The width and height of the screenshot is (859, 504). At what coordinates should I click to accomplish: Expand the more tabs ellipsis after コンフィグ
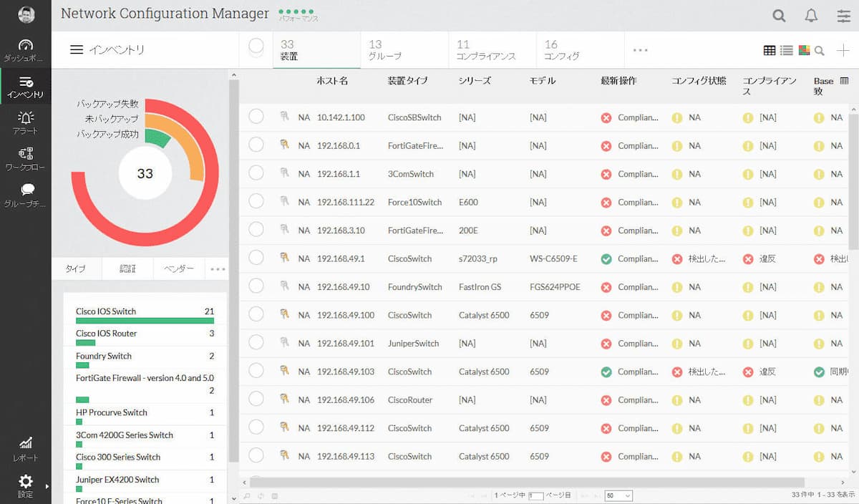pos(640,50)
